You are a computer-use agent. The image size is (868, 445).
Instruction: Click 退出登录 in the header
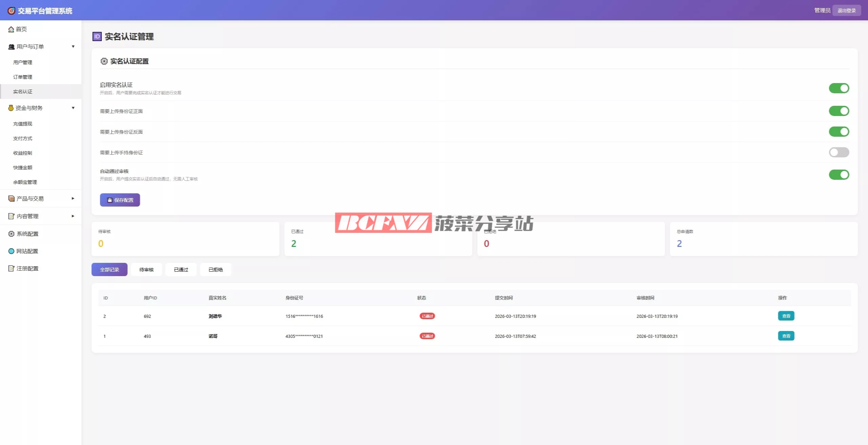[x=846, y=11]
